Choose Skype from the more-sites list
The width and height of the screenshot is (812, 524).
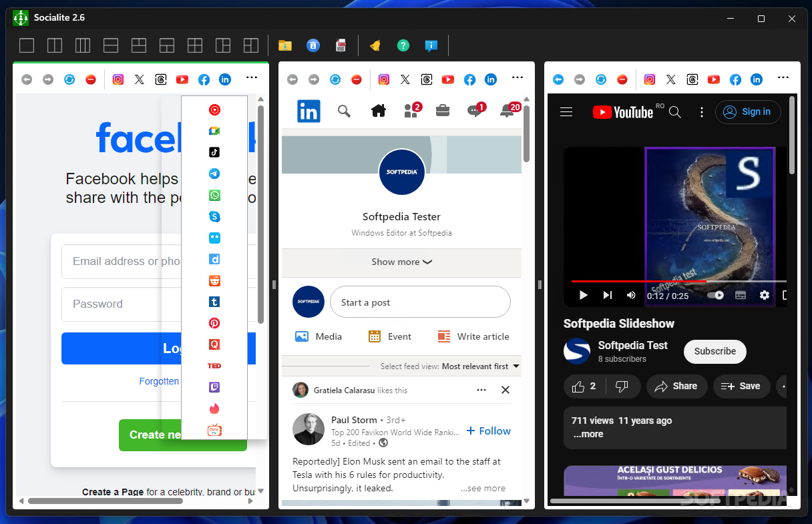click(214, 216)
